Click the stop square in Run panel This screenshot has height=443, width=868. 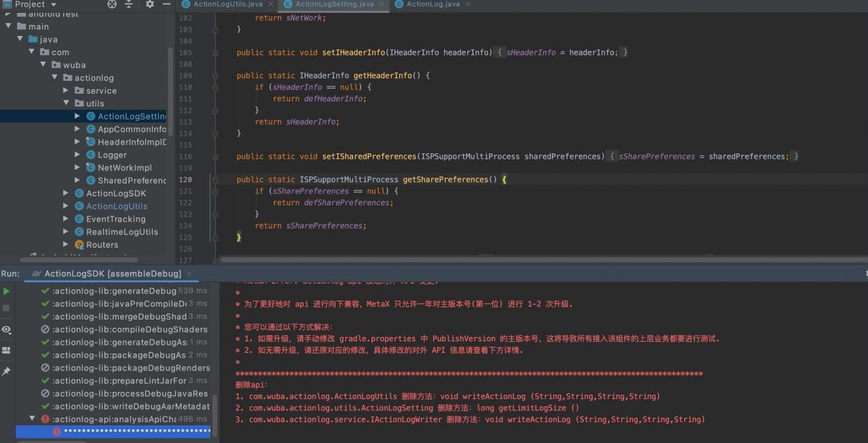point(6,308)
